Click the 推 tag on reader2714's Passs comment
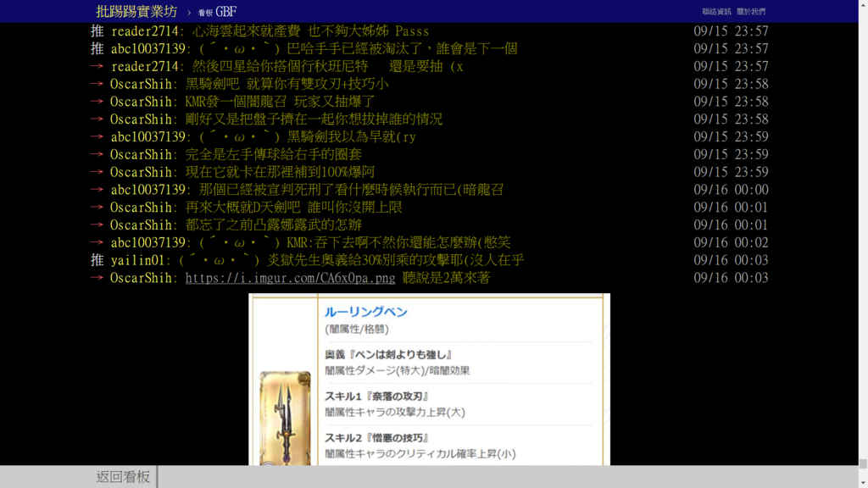The width and height of the screenshot is (868, 488). [x=97, y=31]
